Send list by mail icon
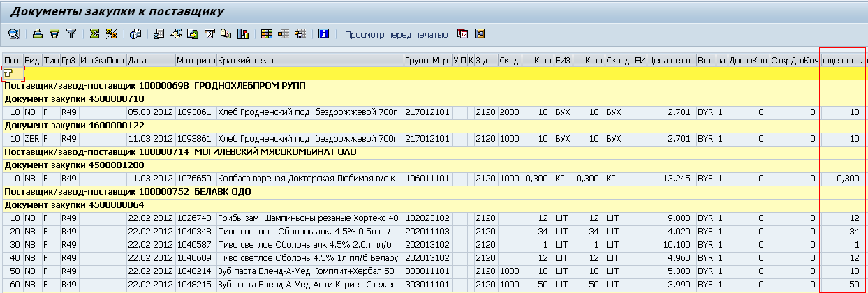868x293 pixels. tap(210, 33)
